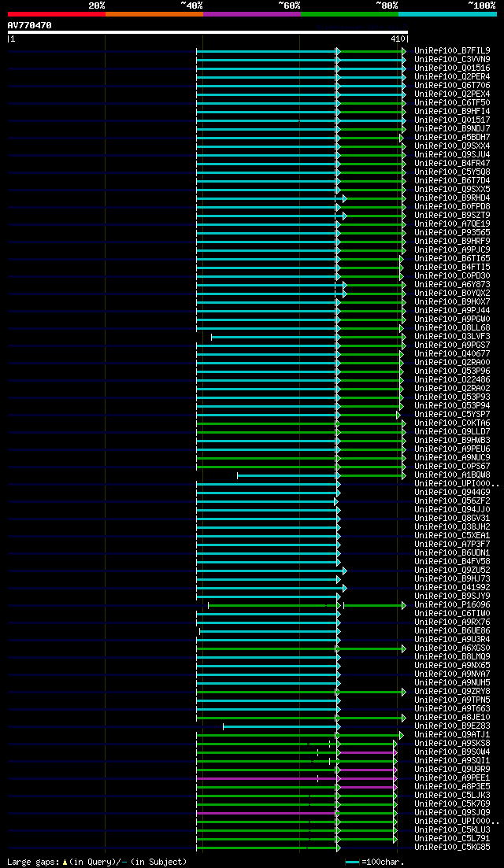
Task: Select hit label UniRef100_Q6T706
Action: coord(452,85)
